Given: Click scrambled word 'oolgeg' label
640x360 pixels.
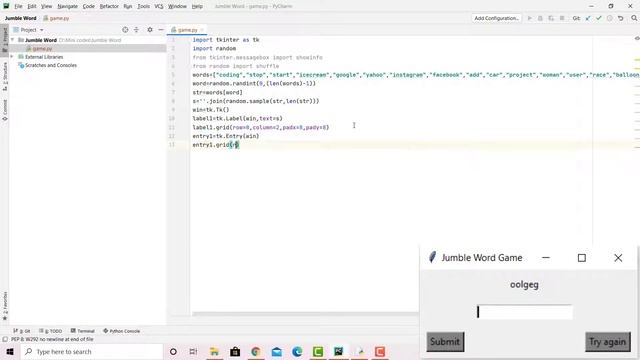Looking at the screenshot, I should 524,284.
